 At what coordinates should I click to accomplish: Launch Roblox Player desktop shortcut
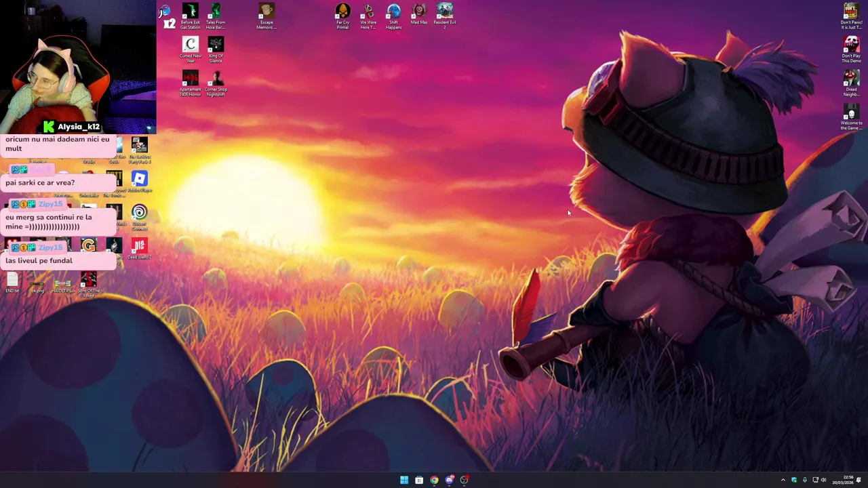click(x=139, y=182)
